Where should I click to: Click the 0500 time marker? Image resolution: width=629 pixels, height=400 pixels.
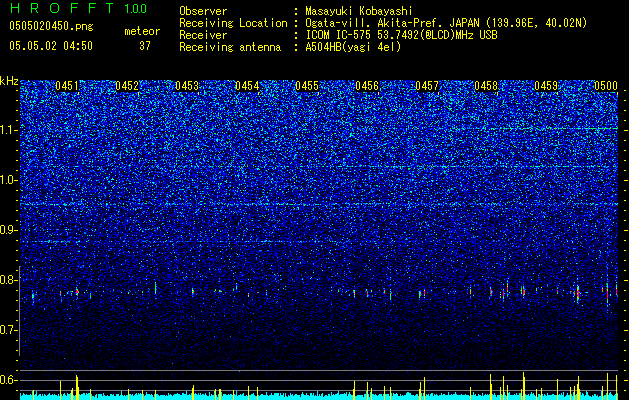606,86
